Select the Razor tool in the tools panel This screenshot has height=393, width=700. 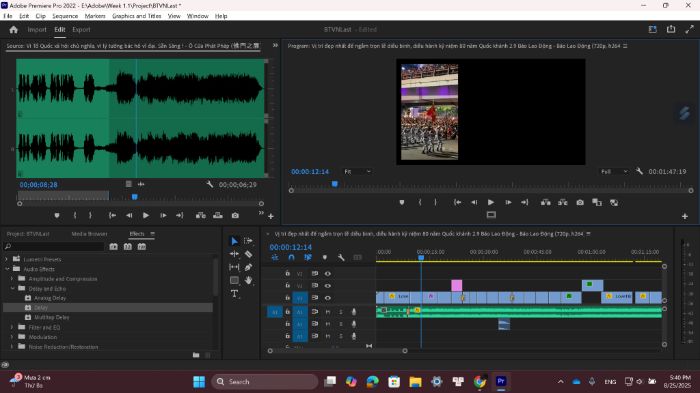point(249,254)
